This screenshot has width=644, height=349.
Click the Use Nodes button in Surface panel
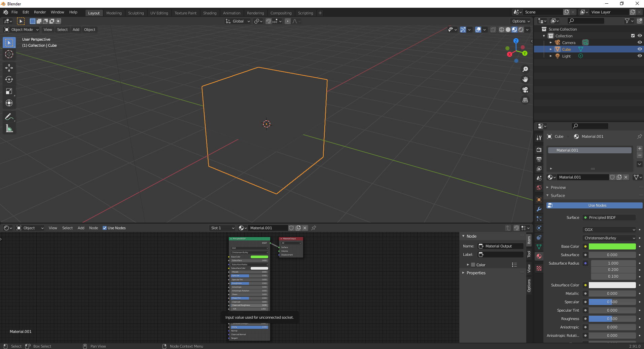point(594,205)
